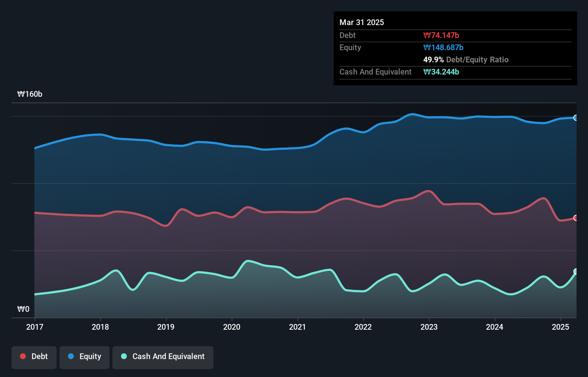Select the Cash endpoint marker at Mar 2025
Image resolution: width=588 pixels, height=377 pixels.
pos(576,271)
